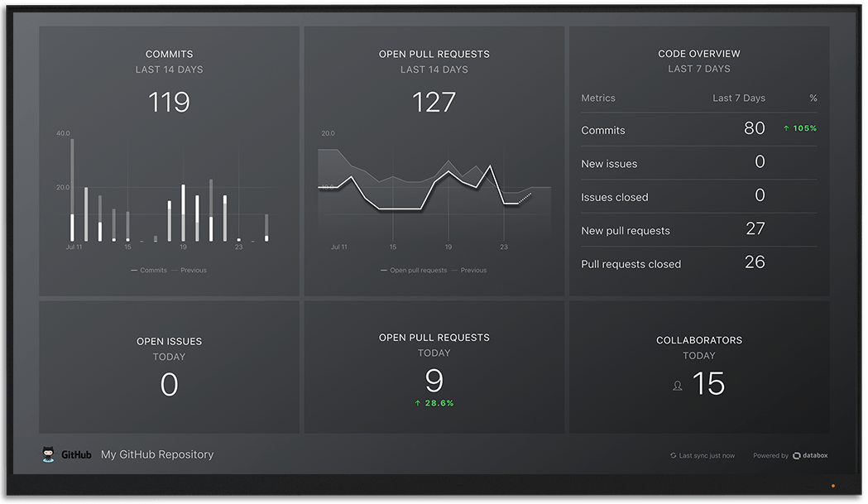Click the Last sync refresh icon
The image size is (868, 504).
tap(673, 456)
